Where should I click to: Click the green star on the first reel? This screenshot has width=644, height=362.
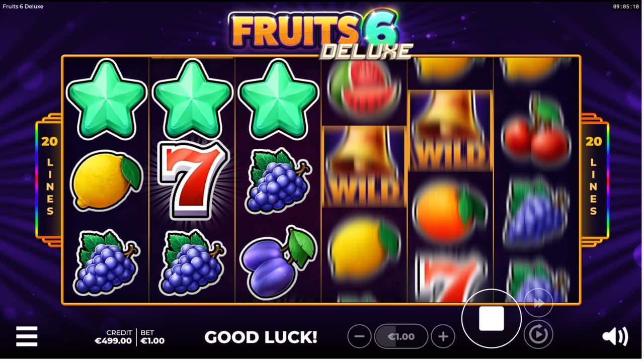[106, 99]
